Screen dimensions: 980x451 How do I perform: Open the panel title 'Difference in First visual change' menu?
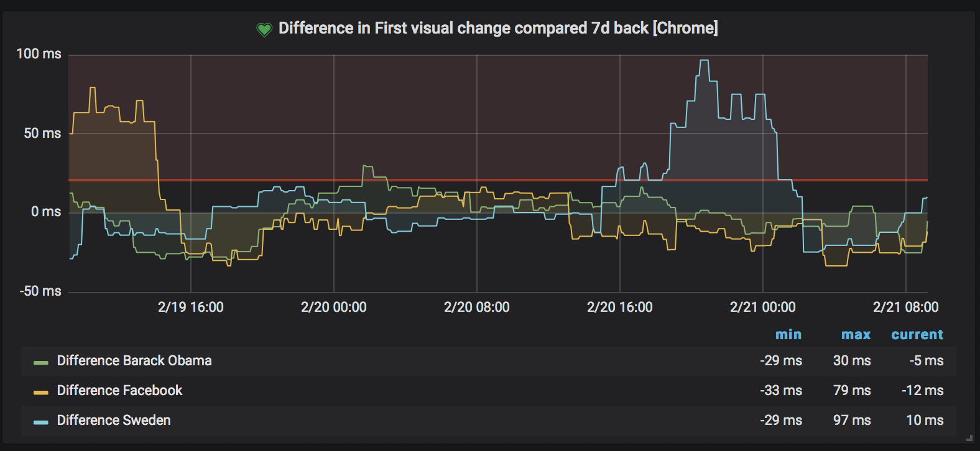point(498,28)
